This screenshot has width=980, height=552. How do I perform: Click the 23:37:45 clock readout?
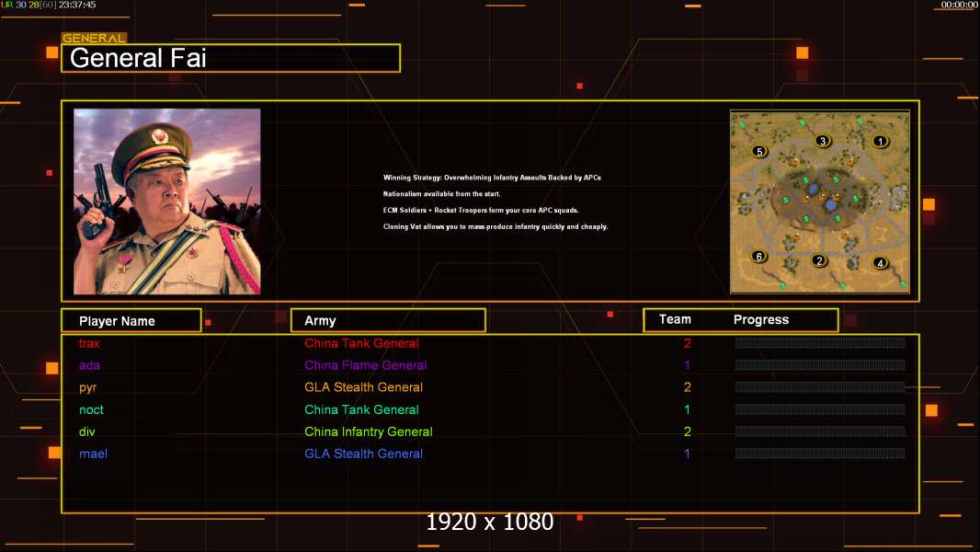[77, 5]
